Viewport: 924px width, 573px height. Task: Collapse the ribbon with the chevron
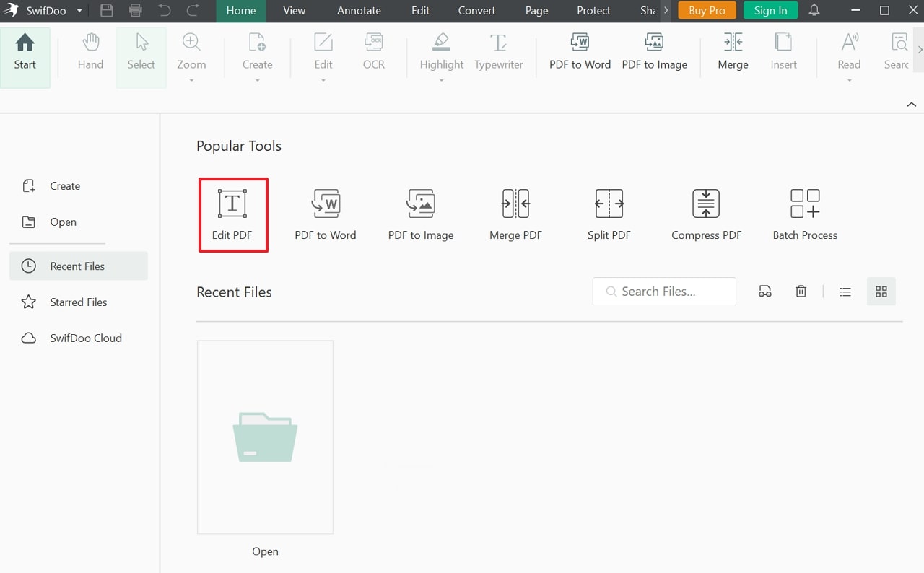tap(911, 105)
